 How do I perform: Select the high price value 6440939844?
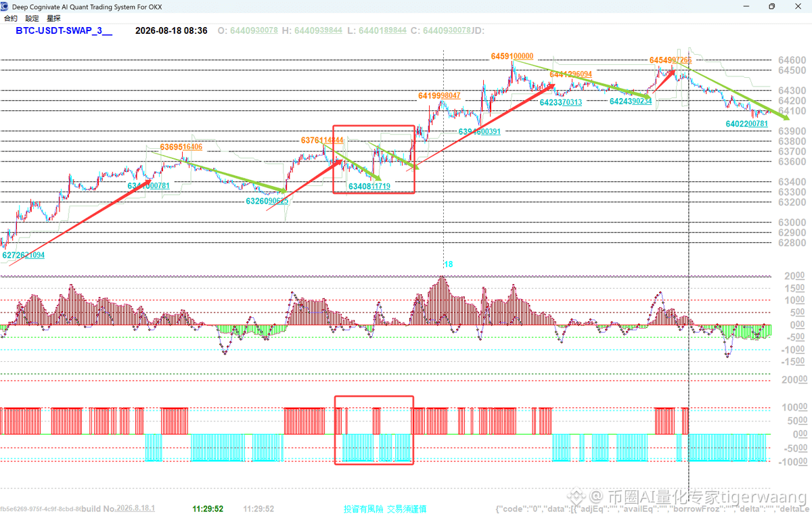(x=317, y=30)
